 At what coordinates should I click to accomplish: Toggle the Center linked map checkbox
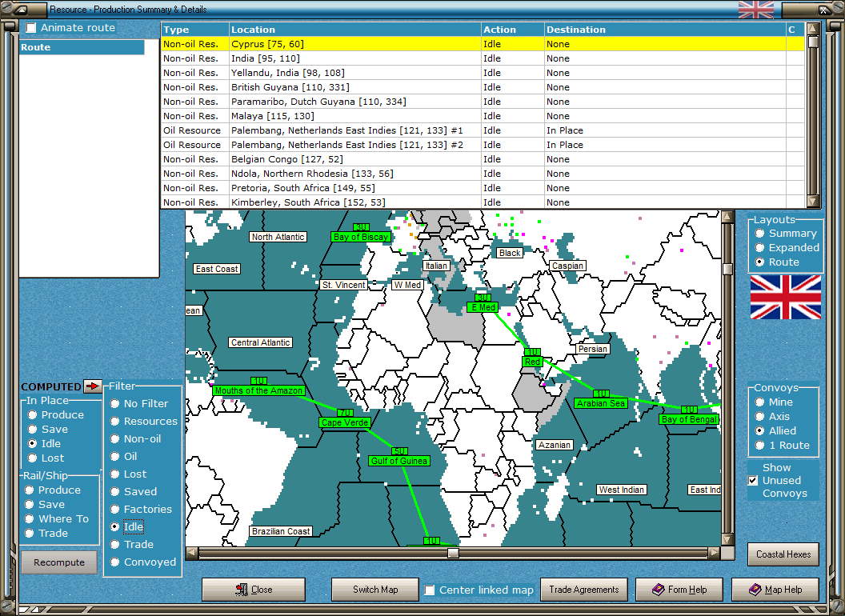[x=430, y=590]
